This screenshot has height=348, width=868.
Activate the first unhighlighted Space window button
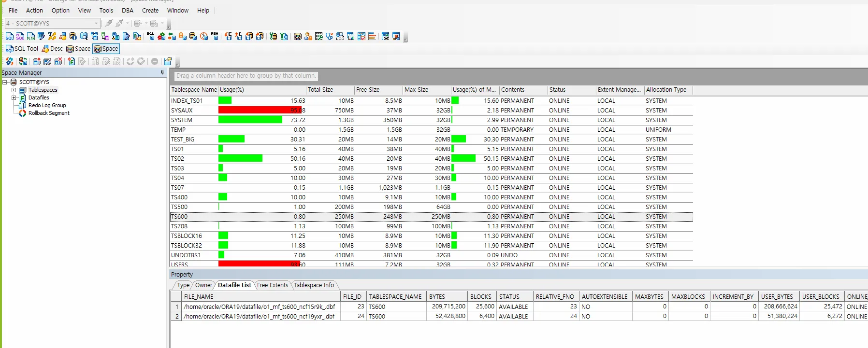point(78,49)
